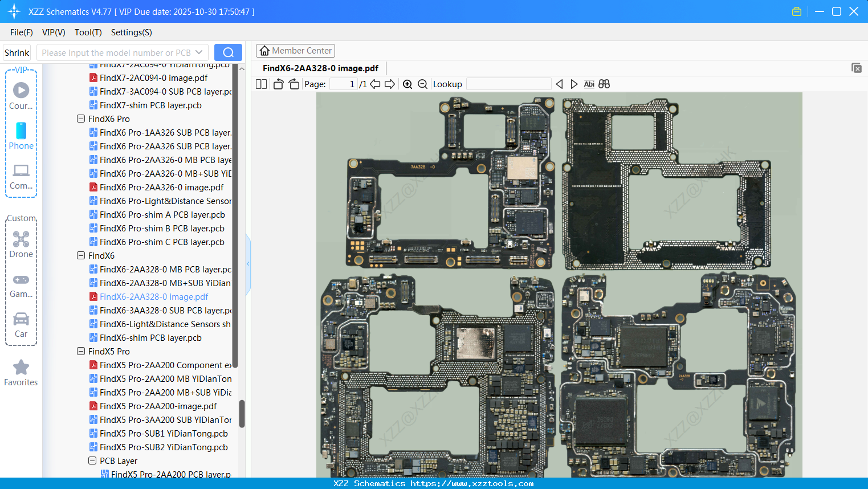Click the Member Center button
Viewport: 868px width, 489px height.
tap(295, 51)
